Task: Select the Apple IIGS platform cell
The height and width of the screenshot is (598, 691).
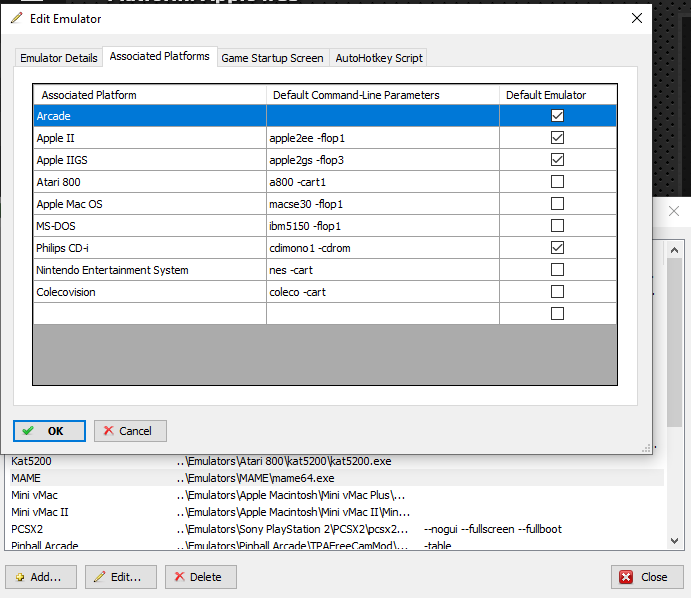Action: point(150,160)
